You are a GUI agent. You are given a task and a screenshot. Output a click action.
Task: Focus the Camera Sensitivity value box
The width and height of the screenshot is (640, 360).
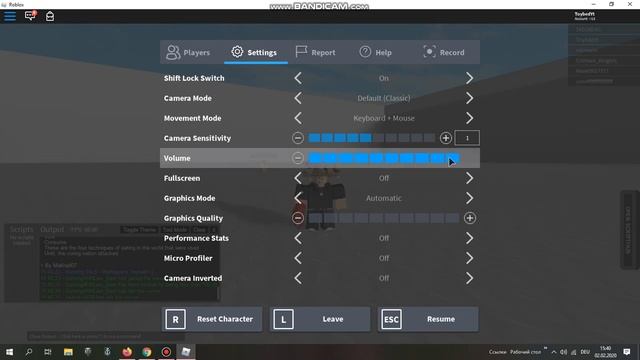[x=467, y=138]
